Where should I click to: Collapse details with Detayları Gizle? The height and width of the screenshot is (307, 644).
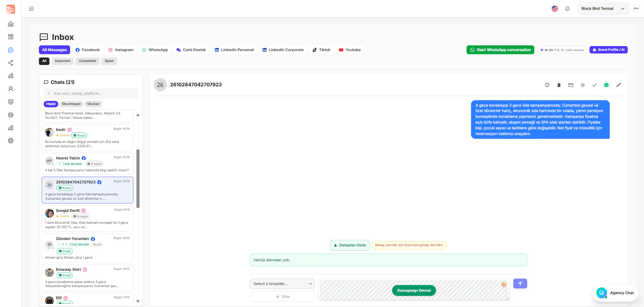click(350, 245)
